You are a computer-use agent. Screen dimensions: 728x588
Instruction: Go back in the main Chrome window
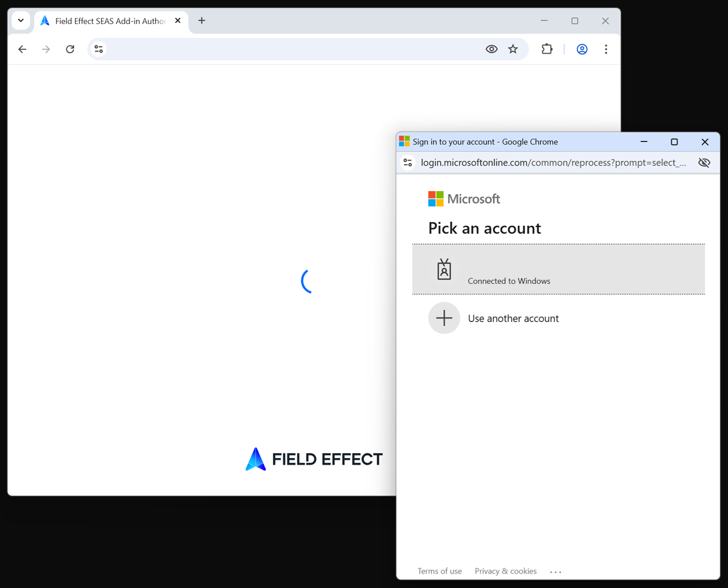click(22, 49)
